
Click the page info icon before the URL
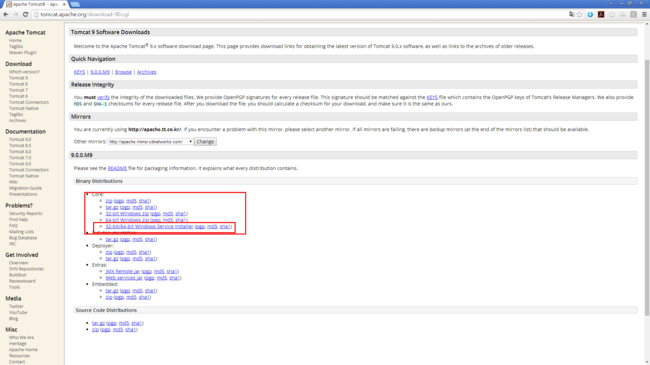[x=36, y=15]
